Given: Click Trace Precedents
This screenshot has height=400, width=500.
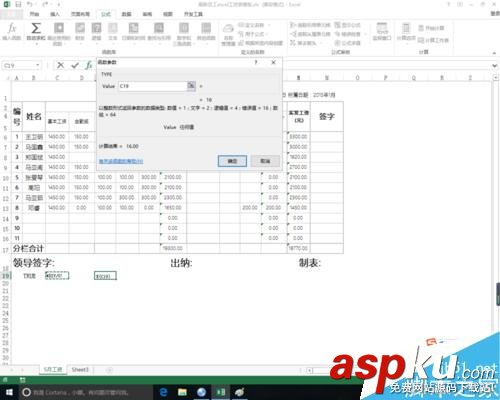Looking at the screenshot, I should tap(310, 25).
